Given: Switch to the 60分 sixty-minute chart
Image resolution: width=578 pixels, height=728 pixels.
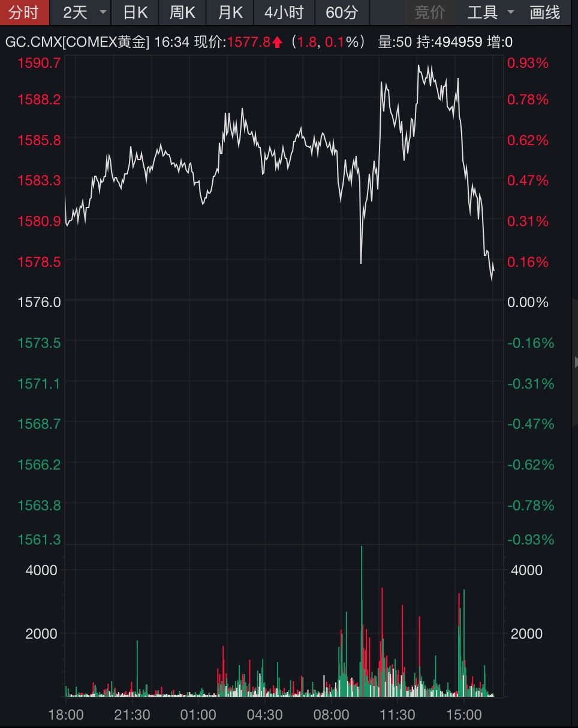Looking at the screenshot, I should [342, 12].
